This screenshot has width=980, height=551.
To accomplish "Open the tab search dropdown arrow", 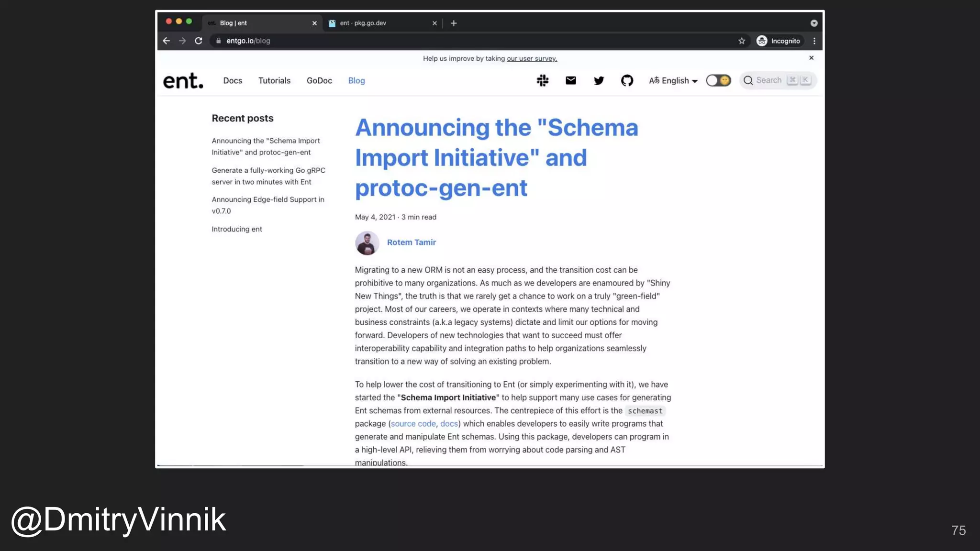I will tap(814, 23).
